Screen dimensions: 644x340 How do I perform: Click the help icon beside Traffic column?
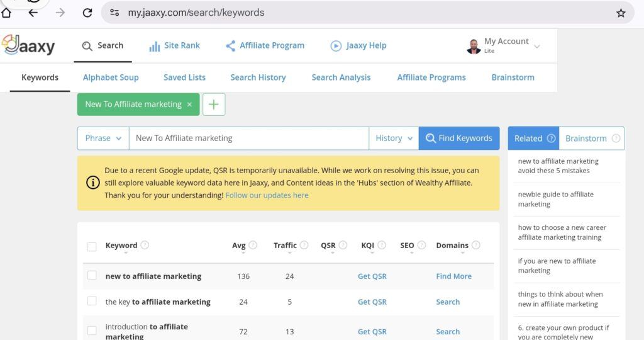point(304,245)
